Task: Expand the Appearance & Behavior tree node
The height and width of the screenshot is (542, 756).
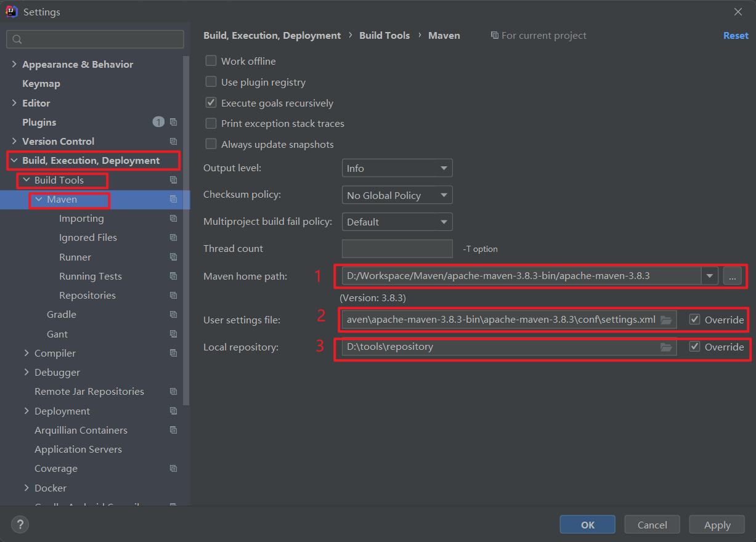Action: 14,64
